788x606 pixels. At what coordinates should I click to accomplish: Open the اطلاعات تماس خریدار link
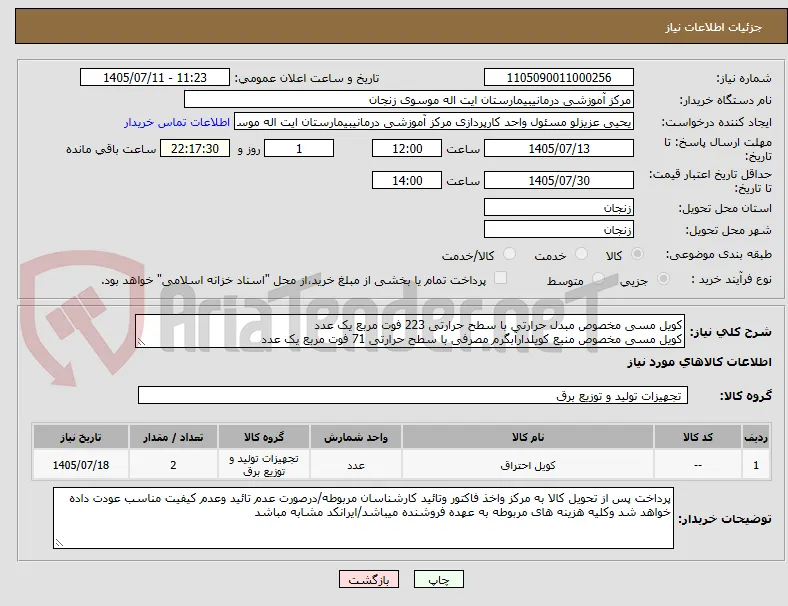click(x=177, y=122)
